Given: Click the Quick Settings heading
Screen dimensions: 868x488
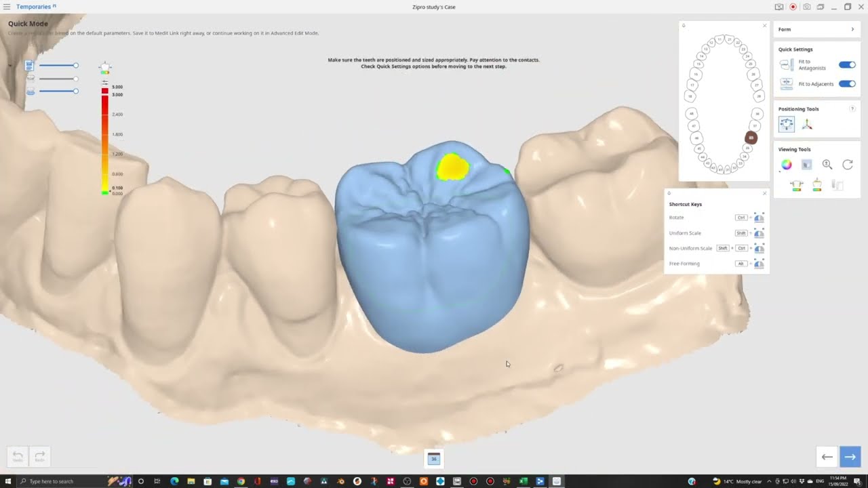Looking at the screenshot, I should (795, 49).
